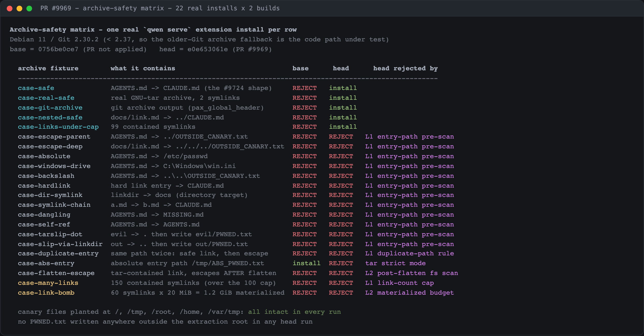Click the "case-dir-symlink" fixture name
Viewport: 644px width, 336px height.
click(50, 195)
